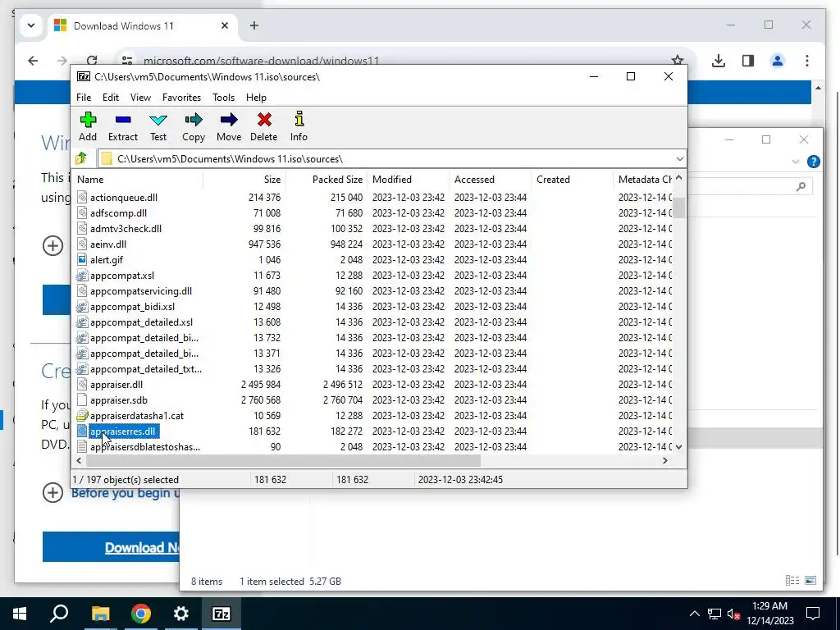Click the alert.gif image file icon
This screenshot has height=630, width=840.
tap(82, 260)
